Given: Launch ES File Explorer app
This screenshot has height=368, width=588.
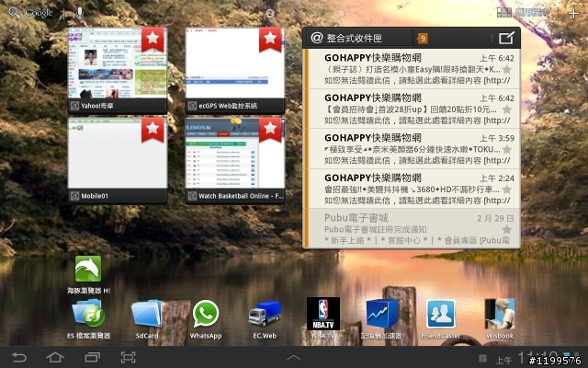Looking at the screenshot, I should click(x=88, y=319).
